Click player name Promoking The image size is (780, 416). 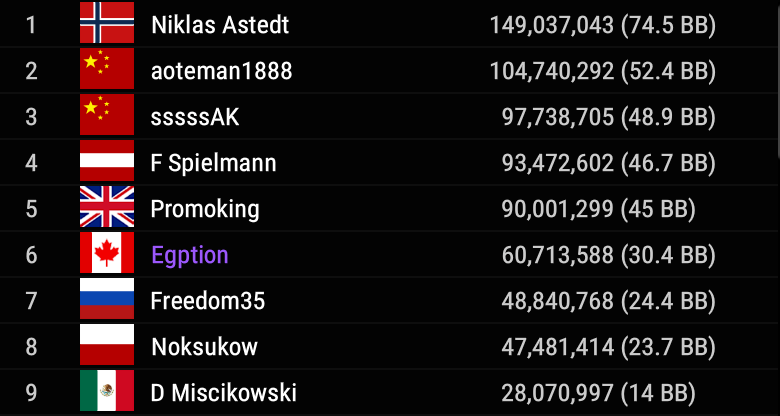point(205,208)
